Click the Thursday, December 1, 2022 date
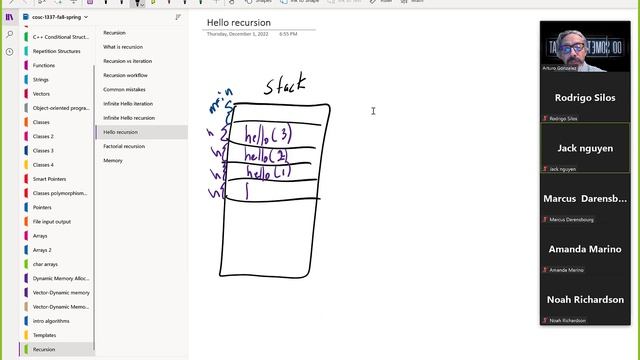 pyautogui.click(x=238, y=34)
